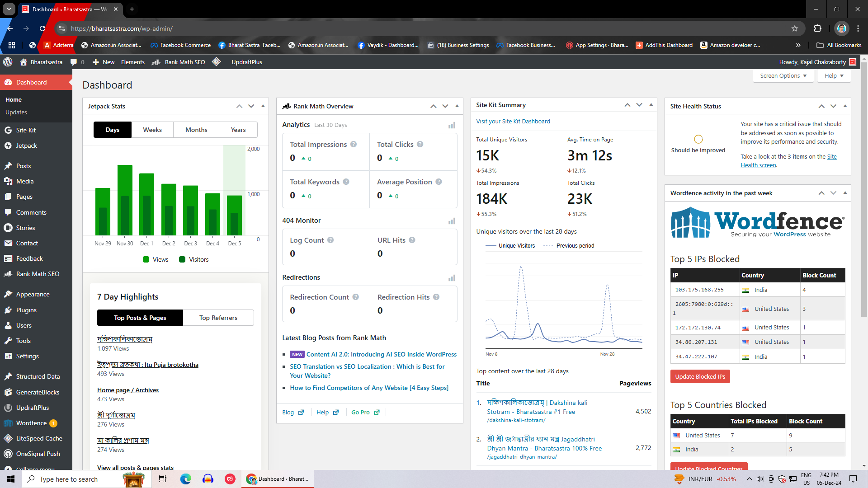Expand the Screen Options dropdown
Viewport: 868px width, 488px height.
tap(783, 75)
